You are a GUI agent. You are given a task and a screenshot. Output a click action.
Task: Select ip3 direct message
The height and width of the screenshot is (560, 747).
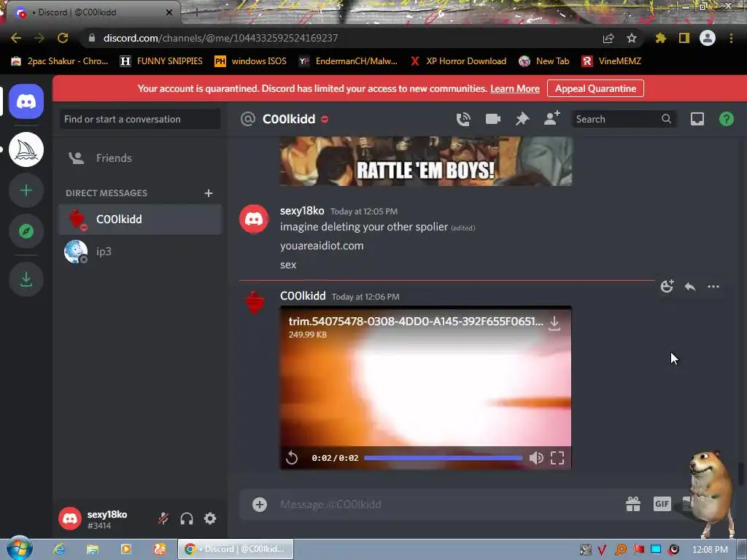click(x=140, y=252)
